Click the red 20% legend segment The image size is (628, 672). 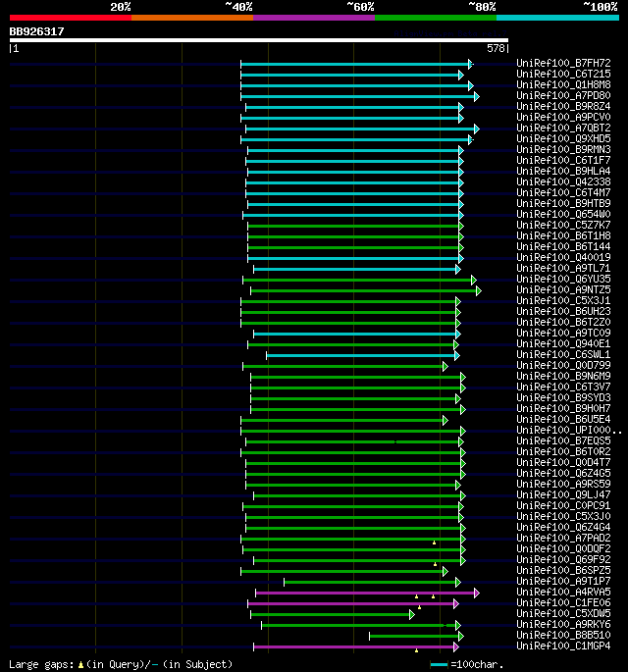point(71,18)
